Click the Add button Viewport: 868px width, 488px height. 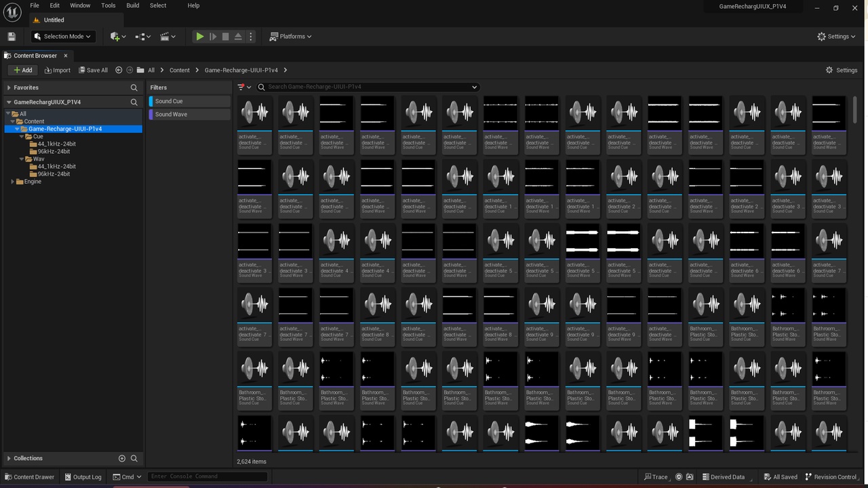[x=23, y=70]
